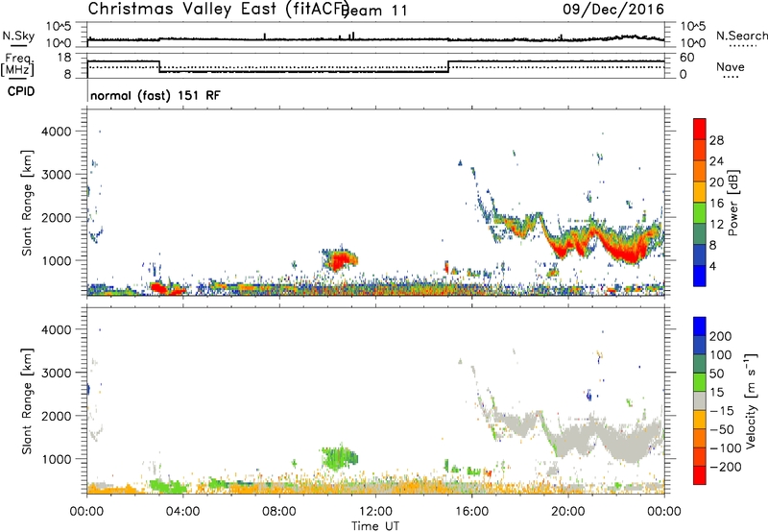Click the '-15' tick on the Velocity color bar
The height and width of the screenshot is (532, 768).
(722, 410)
